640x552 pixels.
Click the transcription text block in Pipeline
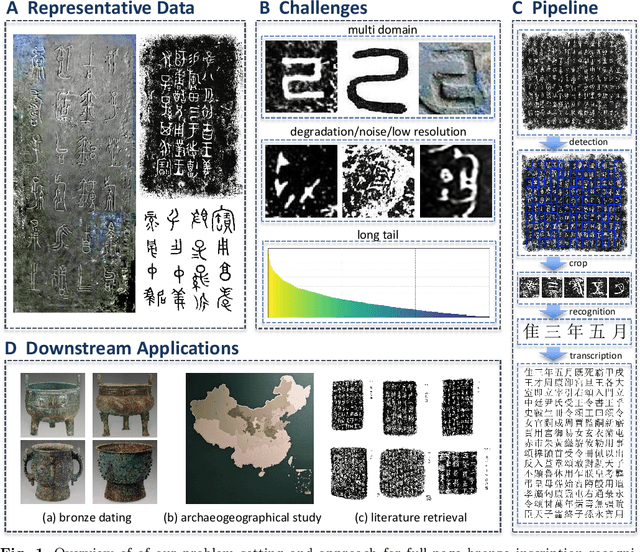click(575, 442)
